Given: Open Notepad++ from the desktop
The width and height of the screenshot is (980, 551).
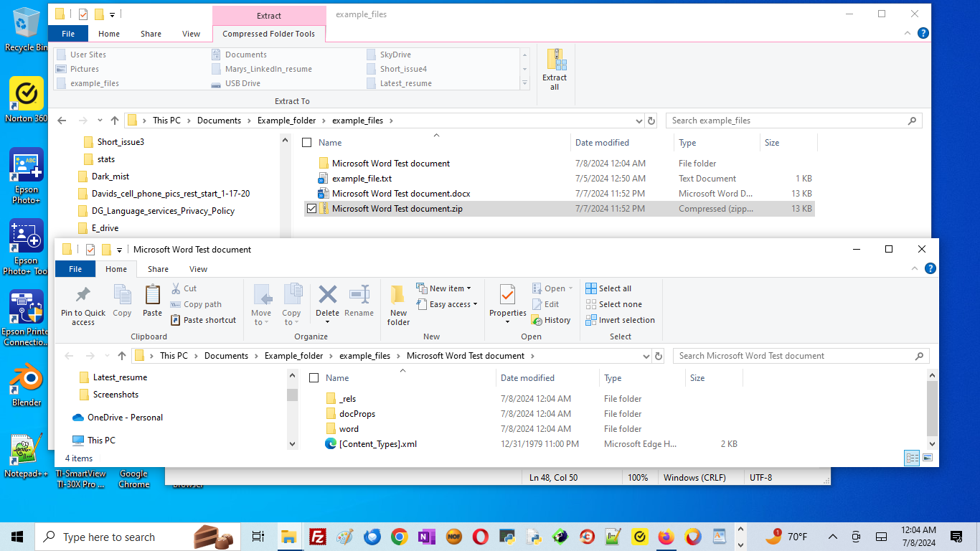Looking at the screenshot, I should point(26,456).
